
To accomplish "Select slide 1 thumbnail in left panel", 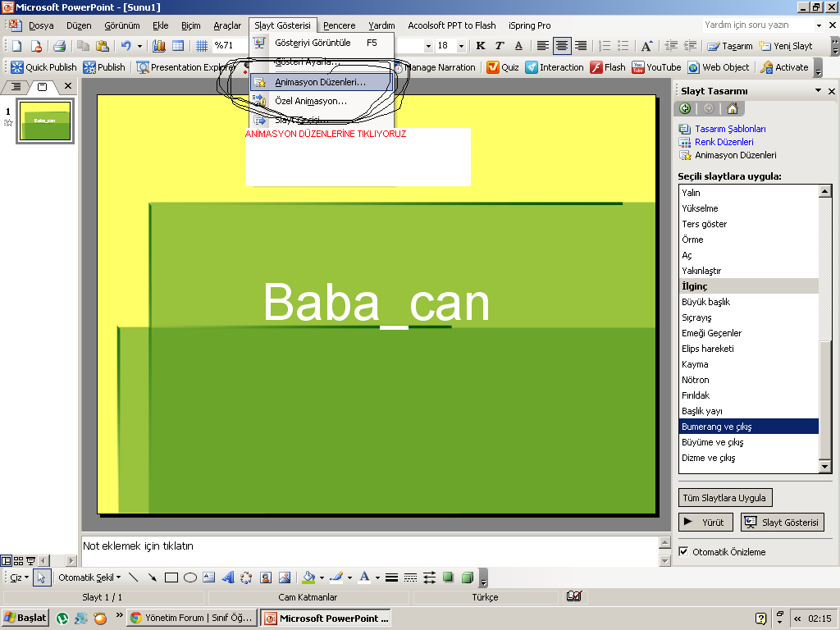I will (x=45, y=121).
